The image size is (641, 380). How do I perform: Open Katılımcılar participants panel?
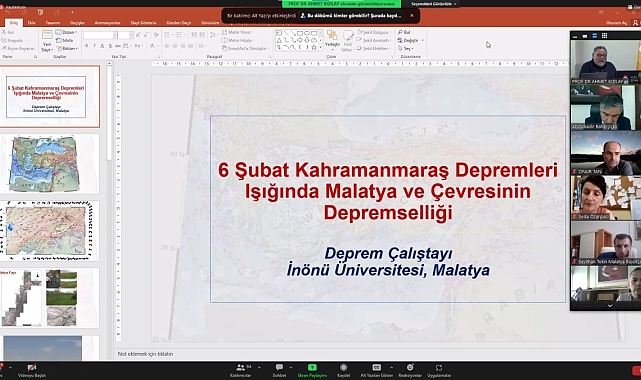coord(241,370)
